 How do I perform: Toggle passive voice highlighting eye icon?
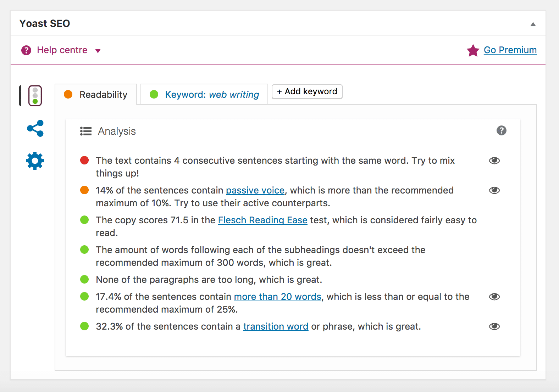pyautogui.click(x=494, y=190)
